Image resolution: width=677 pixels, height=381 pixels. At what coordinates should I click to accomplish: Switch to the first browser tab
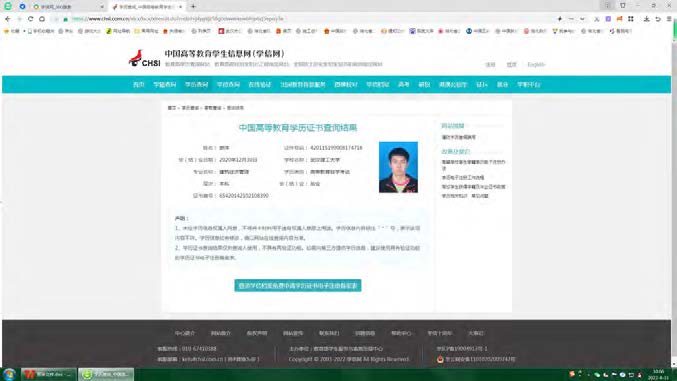[69, 7]
